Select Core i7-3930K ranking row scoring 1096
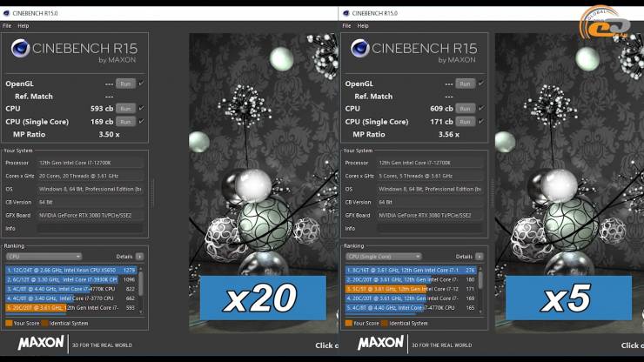This screenshot has width=644, height=362. click(x=71, y=279)
